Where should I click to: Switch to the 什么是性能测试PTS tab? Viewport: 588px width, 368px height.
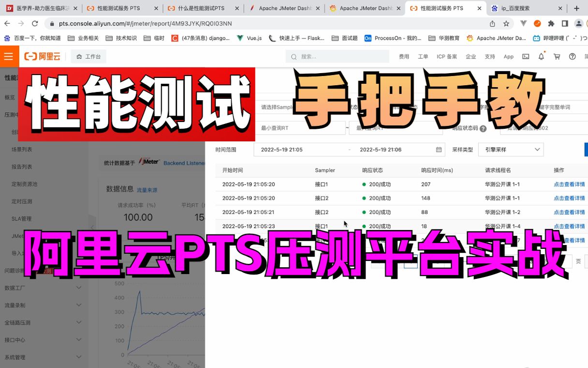[202, 8]
